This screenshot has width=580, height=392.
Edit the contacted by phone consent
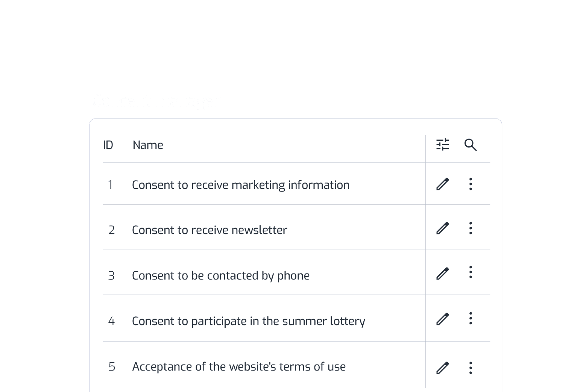point(443,273)
